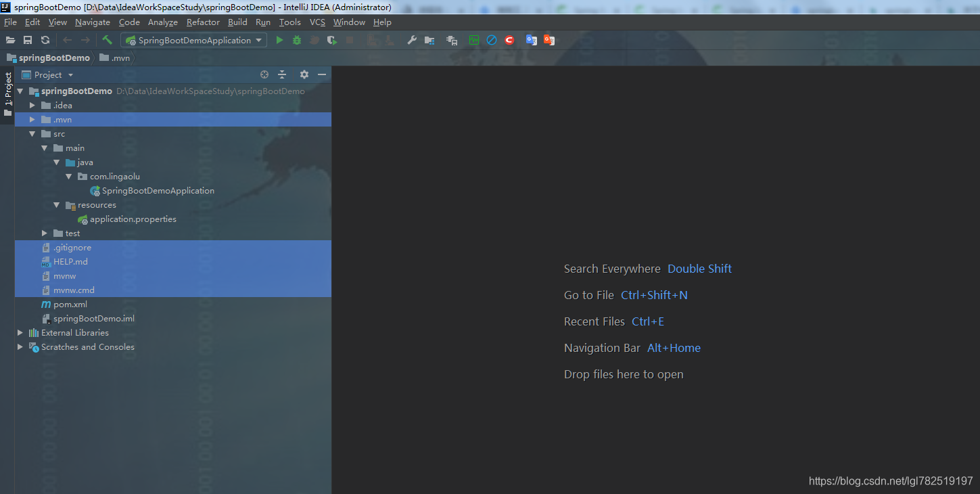Click the green monitor graph toolbar icon
Viewport: 980px width, 494px height.
474,40
